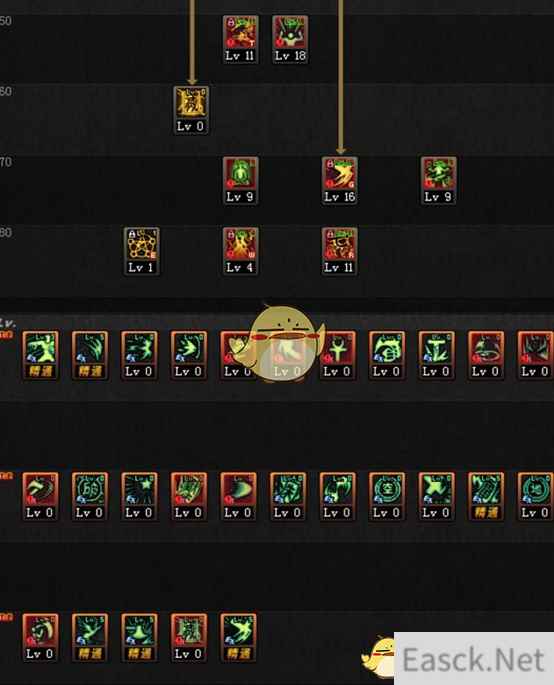Select the golden Lv 0 skill below the arrow
554x685 pixels.
(x=191, y=110)
